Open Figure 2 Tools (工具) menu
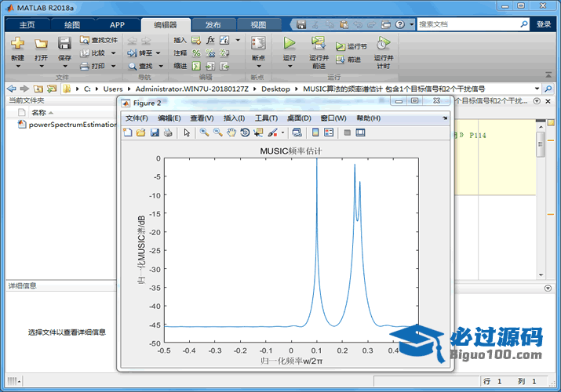Viewport: 561px width, 392px height. pos(266,118)
